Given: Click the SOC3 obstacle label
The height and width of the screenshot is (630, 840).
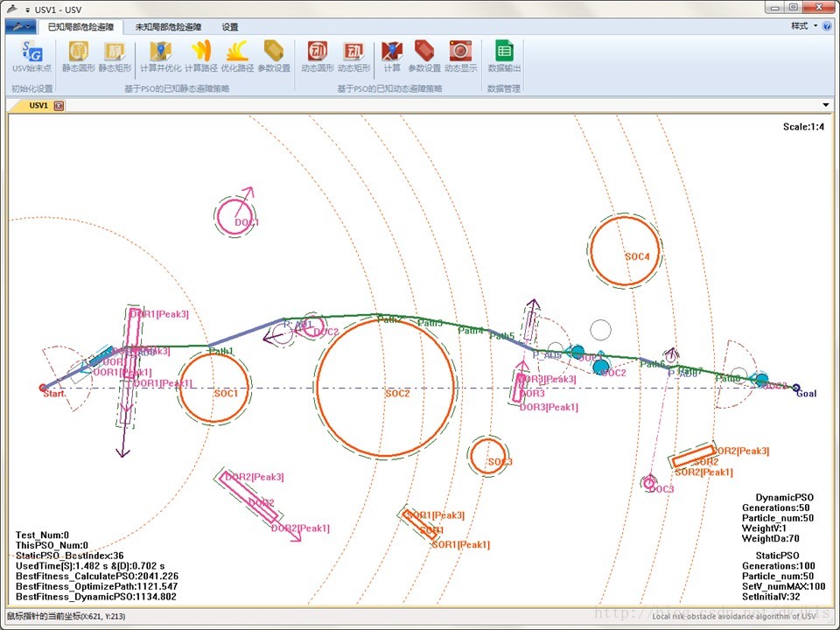Looking at the screenshot, I should (x=500, y=462).
